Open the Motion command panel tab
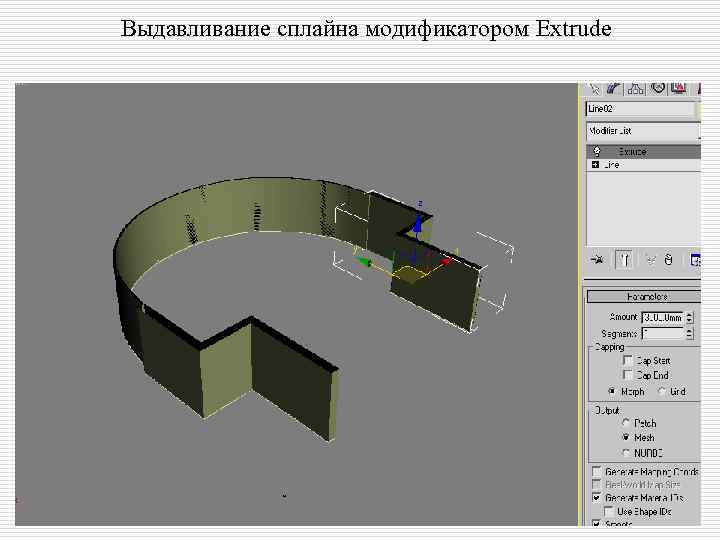The width and height of the screenshot is (720, 540). pyautogui.click(x=658, y=89)
